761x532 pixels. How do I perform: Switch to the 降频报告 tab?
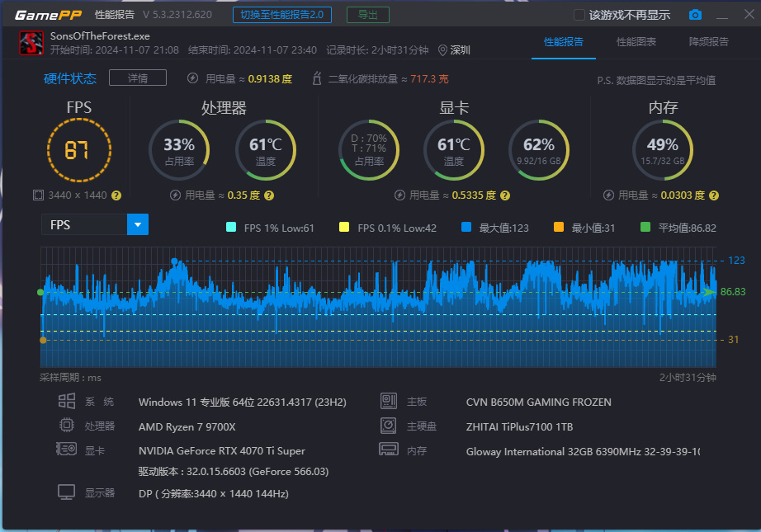point(708,42)
